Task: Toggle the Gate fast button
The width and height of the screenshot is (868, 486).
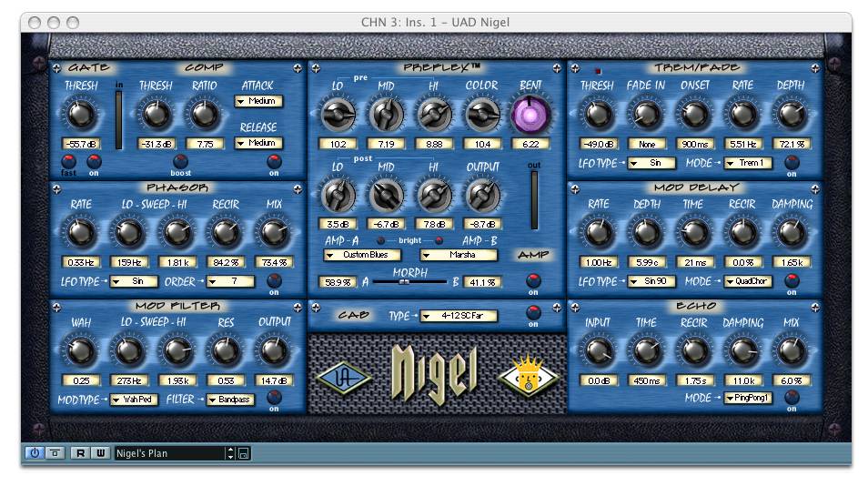Action: (x=69, y=161)
